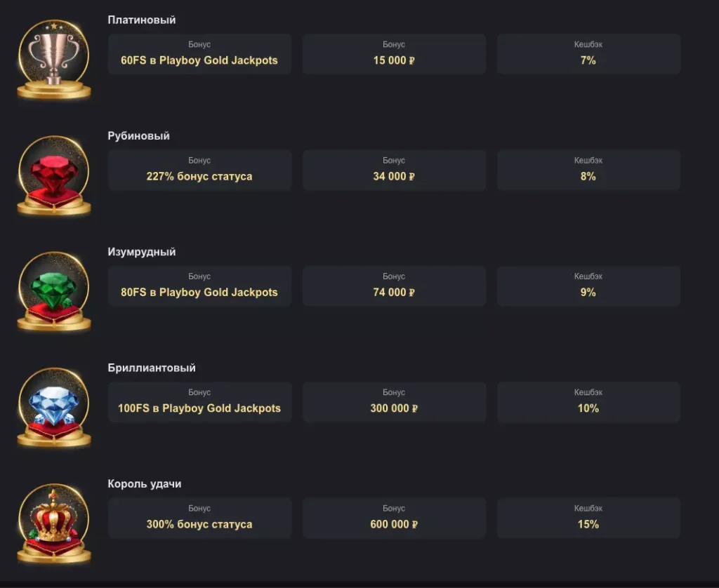Select the Рубиновый status heading
719x588 pixels.
[x=139, y=136]
